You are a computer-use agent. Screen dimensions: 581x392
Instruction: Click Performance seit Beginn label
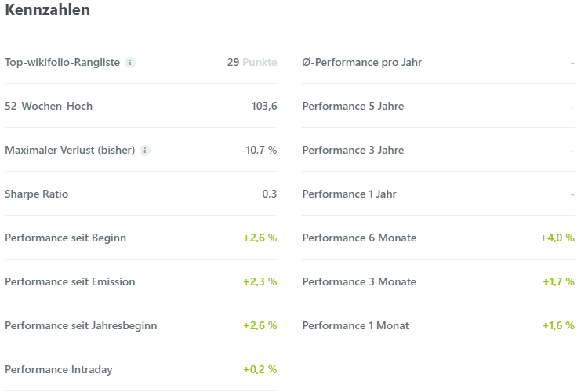[66, 238]
